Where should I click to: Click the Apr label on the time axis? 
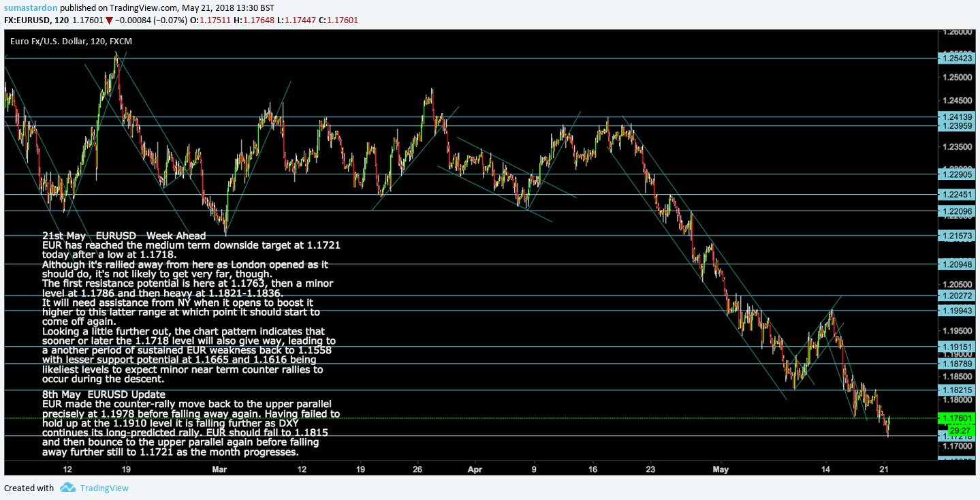(476, 469)
